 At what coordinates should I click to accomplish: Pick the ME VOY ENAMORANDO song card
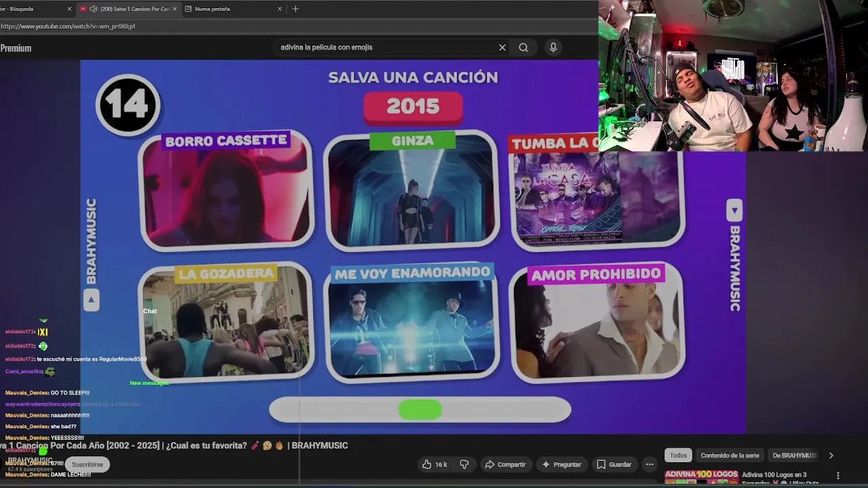point(412,323)
